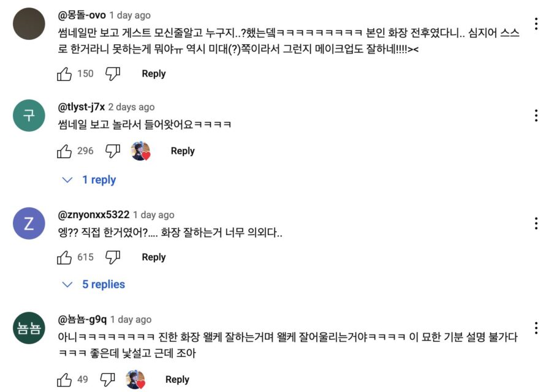554x392 pixels.
Task: Open three-dot menu on @뇸뇸-g9q comment
Action: click(x=536, y=328)
